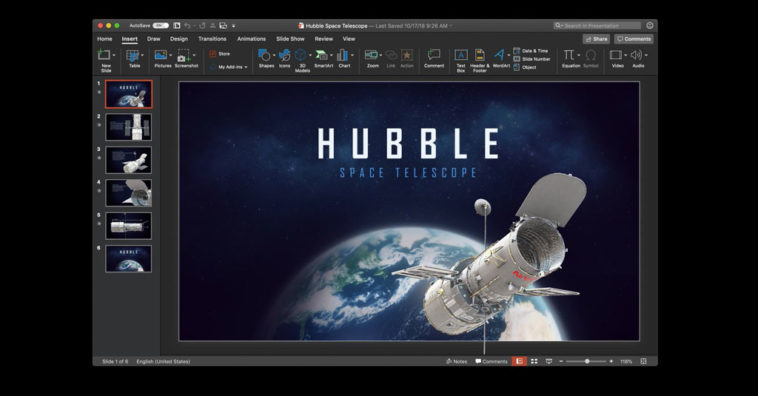Insert a Text Box
The width and height of the screenshot is (758, 396).
tap(461, 60)
